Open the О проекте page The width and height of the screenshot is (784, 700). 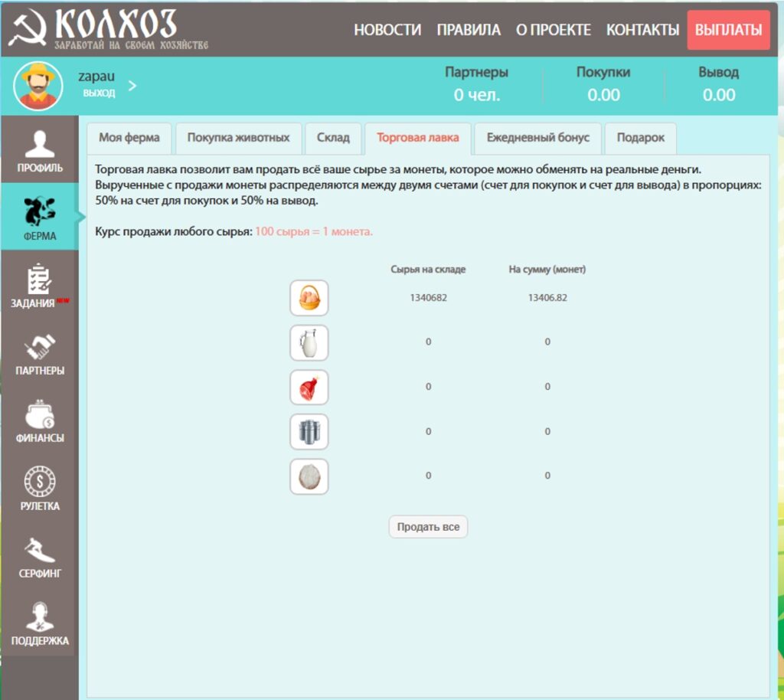(554, 30)
